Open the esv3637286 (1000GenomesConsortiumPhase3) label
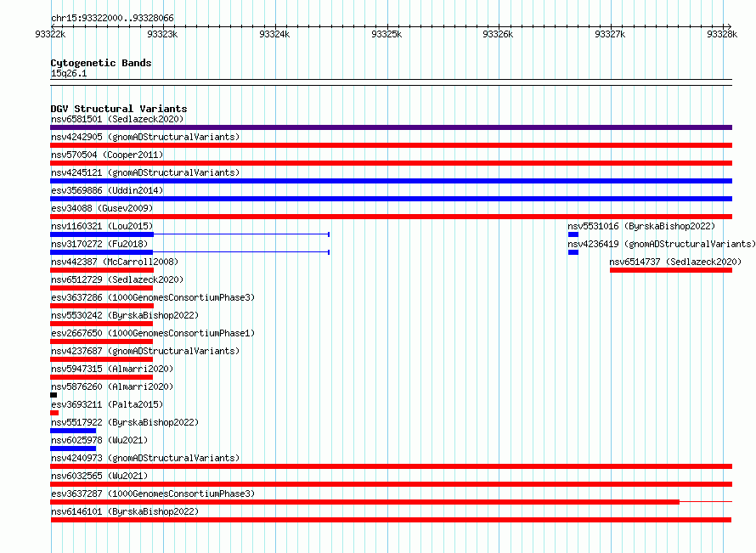This screenshot has width=756, height=553. pos(153,297)
